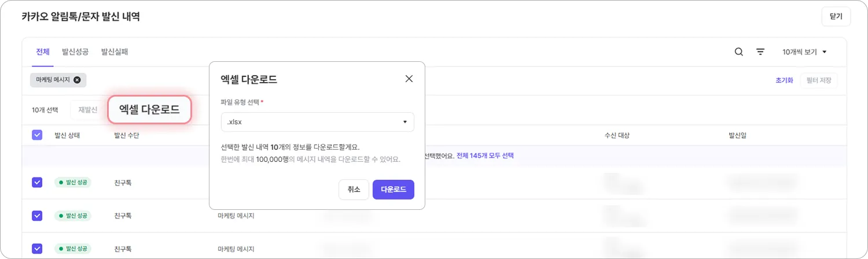Viewport: 868px width, 259px height.
Task: Click 취소 in the dialog
Action: 354,189
